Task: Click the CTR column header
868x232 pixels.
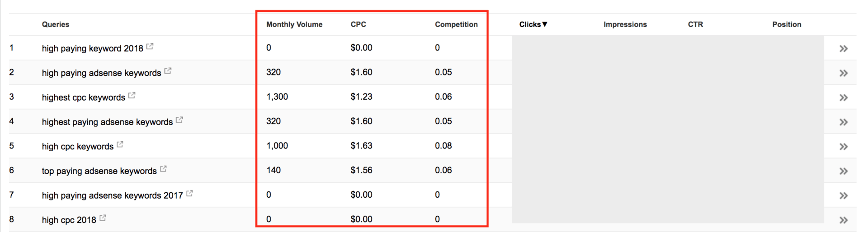Action: (x=695, y=24)
